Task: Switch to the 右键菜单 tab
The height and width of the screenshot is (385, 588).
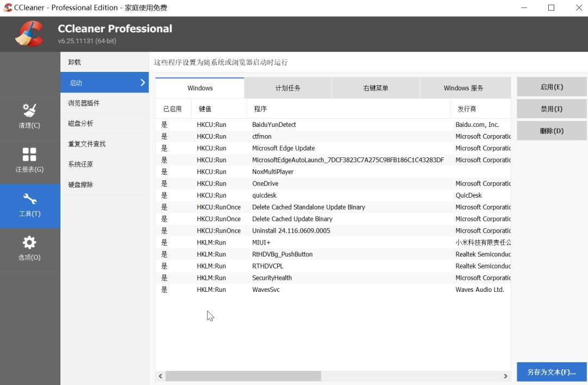Action: pyautogui.click(x=376, y=88)
